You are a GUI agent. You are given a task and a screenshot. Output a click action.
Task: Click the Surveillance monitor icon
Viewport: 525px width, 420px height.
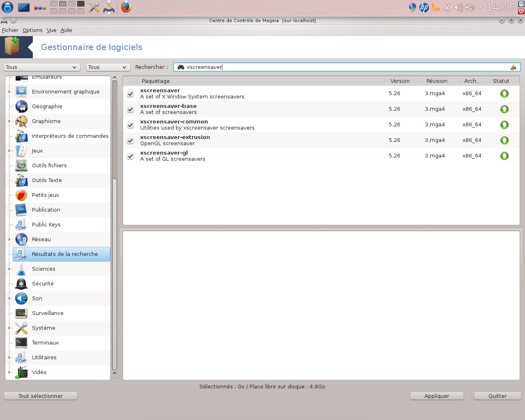(21, 313)
